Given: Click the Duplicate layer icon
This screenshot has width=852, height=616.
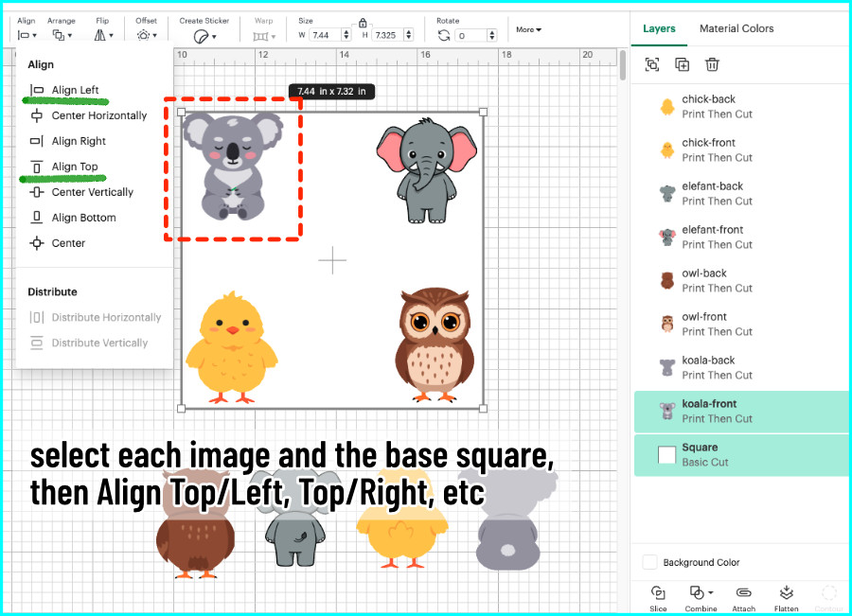Looking at the screenshot, I should point(682,64).
